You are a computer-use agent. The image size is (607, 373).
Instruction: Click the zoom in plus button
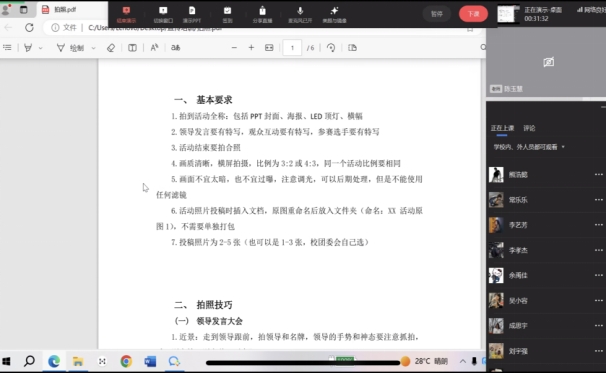251,48
